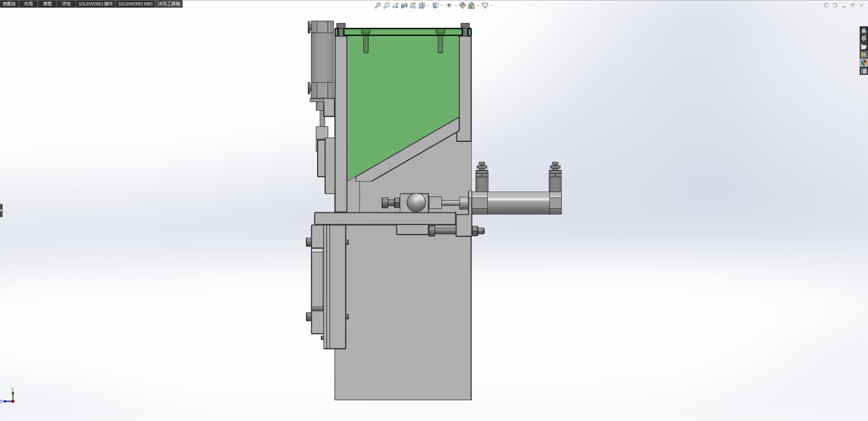Open the File Explorer pane icon
868x421 pixels.
pyautogui.click(x=864, y=46)
